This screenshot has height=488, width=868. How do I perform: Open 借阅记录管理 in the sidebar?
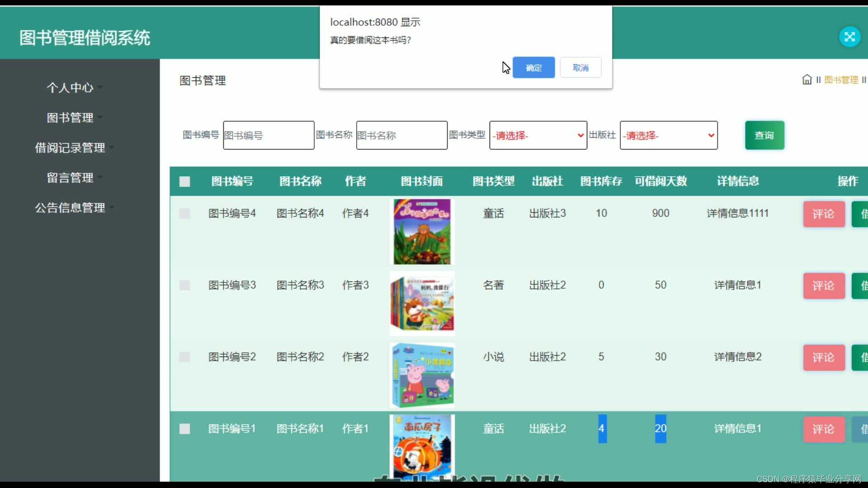(x=70, y=148)
